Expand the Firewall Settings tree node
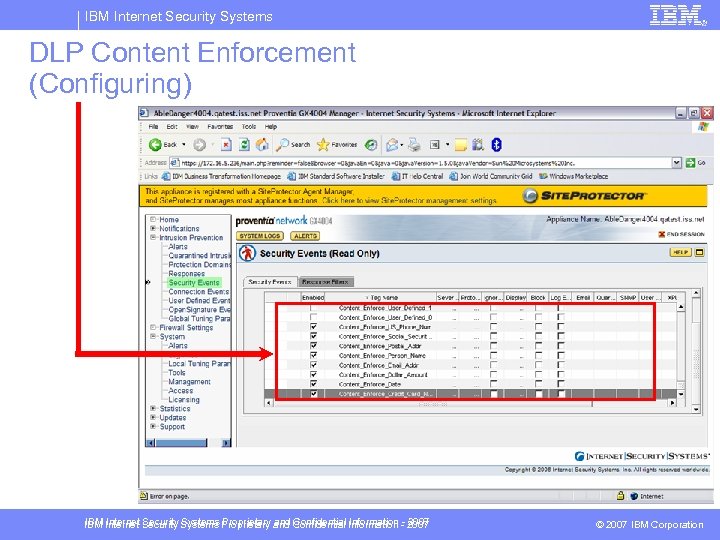This screenshot has height=540, width=720. (153, 327)
